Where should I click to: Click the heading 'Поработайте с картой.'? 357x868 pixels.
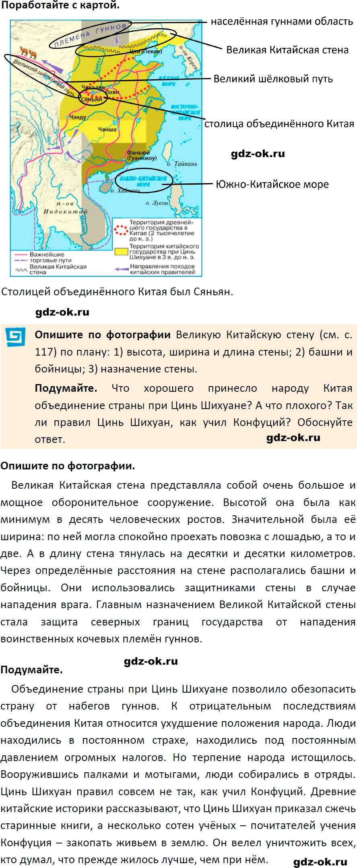point(60,6)
